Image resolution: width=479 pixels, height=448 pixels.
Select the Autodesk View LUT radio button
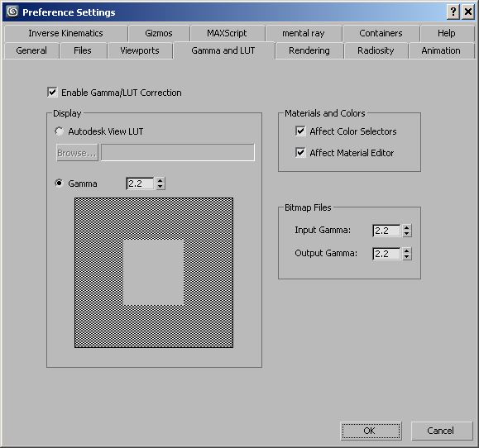[59, 131]
